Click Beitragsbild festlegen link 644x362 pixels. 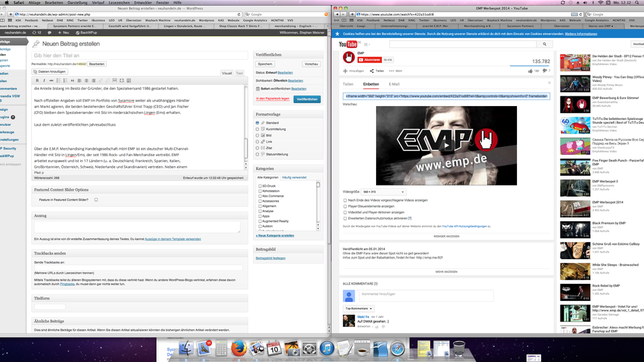(x=271, y=258)
